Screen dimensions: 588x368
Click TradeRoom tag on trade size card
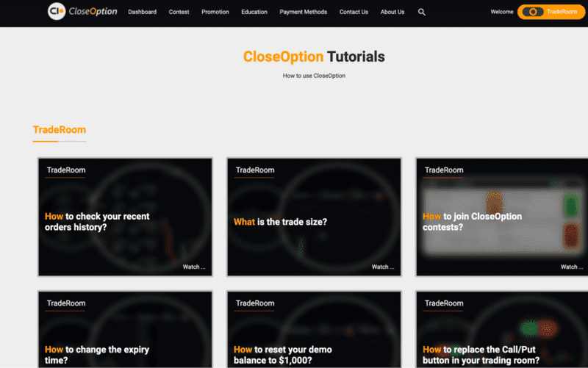point(255,170)
